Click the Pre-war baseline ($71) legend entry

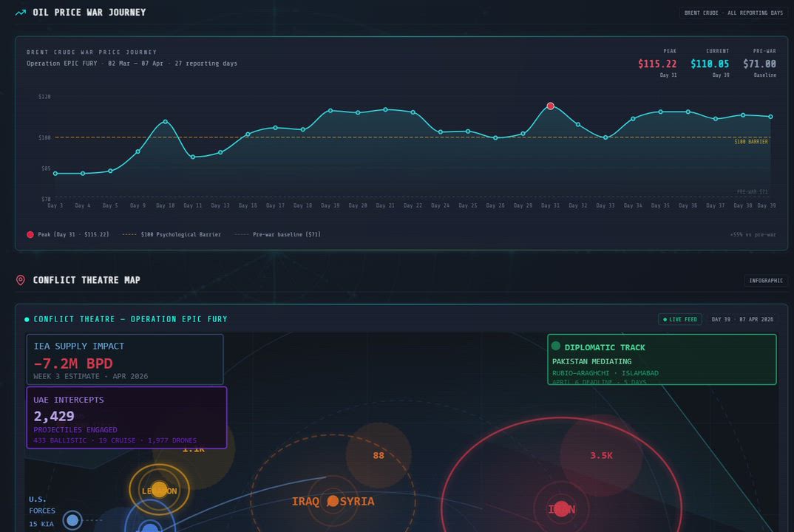pyautogui.click(x=277, y=234)
